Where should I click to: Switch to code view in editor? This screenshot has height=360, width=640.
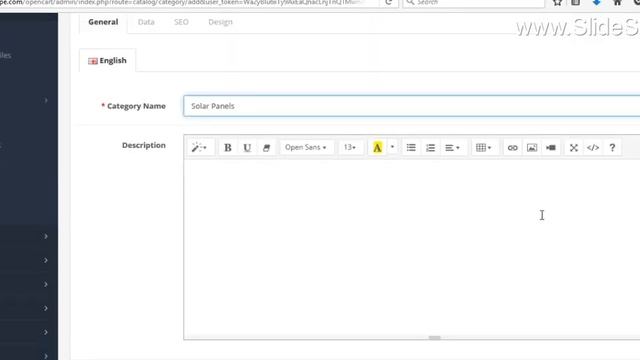click(x=593, y=147)
